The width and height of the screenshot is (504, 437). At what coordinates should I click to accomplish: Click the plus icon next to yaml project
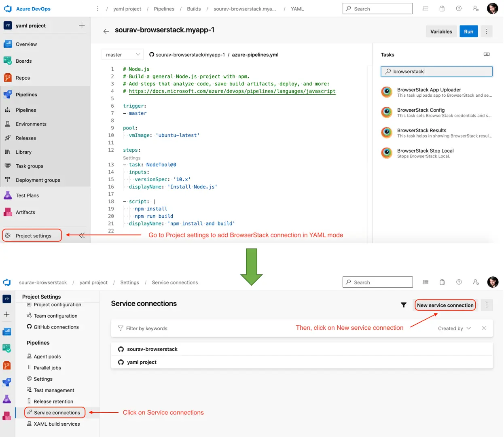[x=82, y=25]
